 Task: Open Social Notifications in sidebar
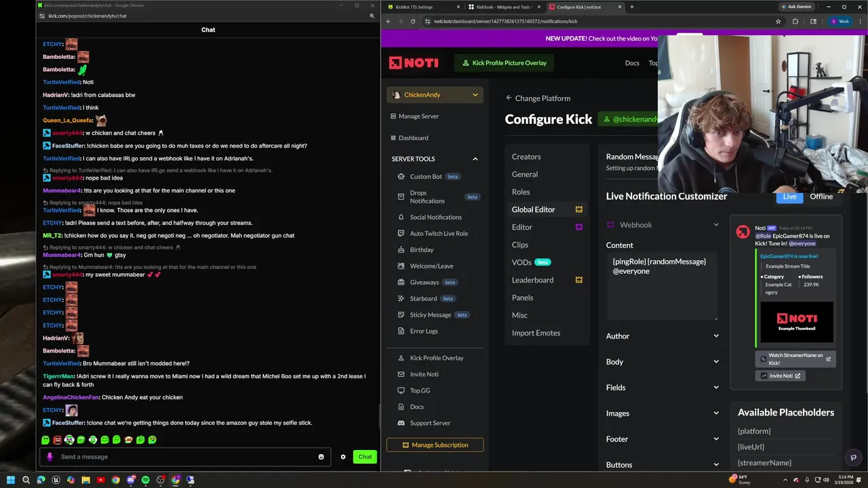pyautogui.click(x=435, y=217)
